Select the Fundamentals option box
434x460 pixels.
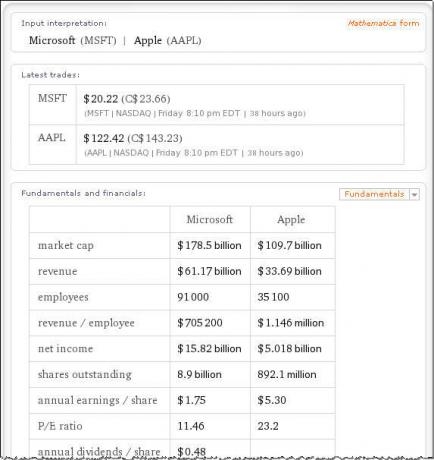[x=374, y=194]
